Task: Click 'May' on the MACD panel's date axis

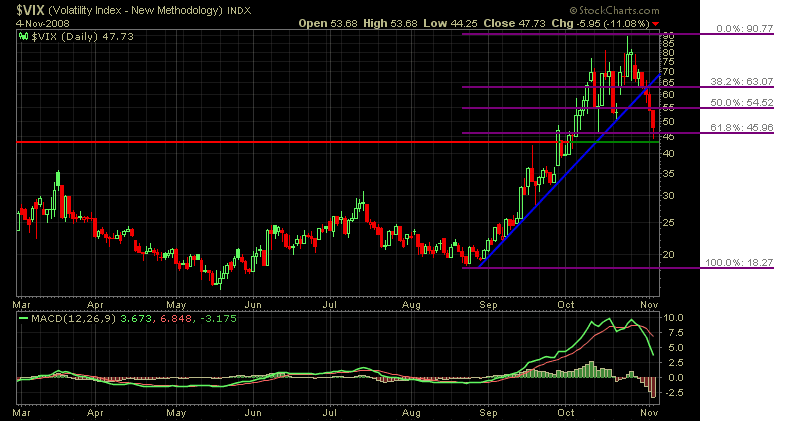Action: pyautogui.click(x=176, y=413)
